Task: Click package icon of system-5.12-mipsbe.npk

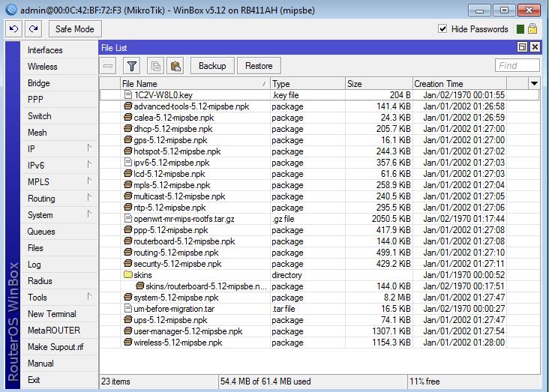Action: click(x=128, y=298)
